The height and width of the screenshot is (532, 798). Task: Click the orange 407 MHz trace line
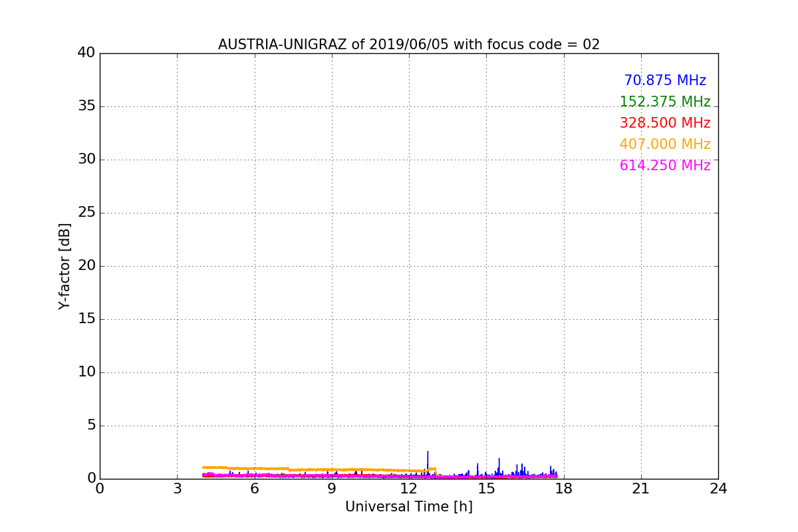[319, 469]
